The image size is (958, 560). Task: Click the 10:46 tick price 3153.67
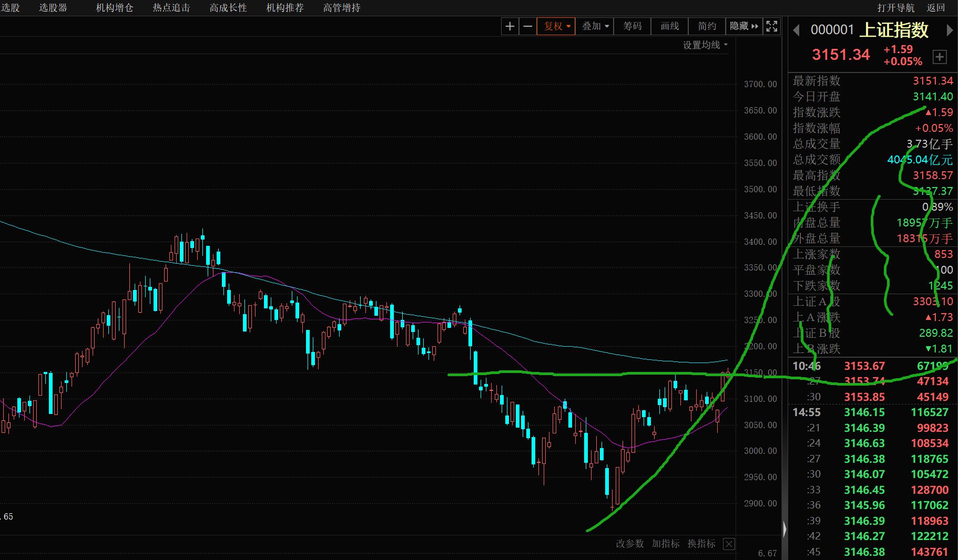pyautogui.click(x=864, y=366)
